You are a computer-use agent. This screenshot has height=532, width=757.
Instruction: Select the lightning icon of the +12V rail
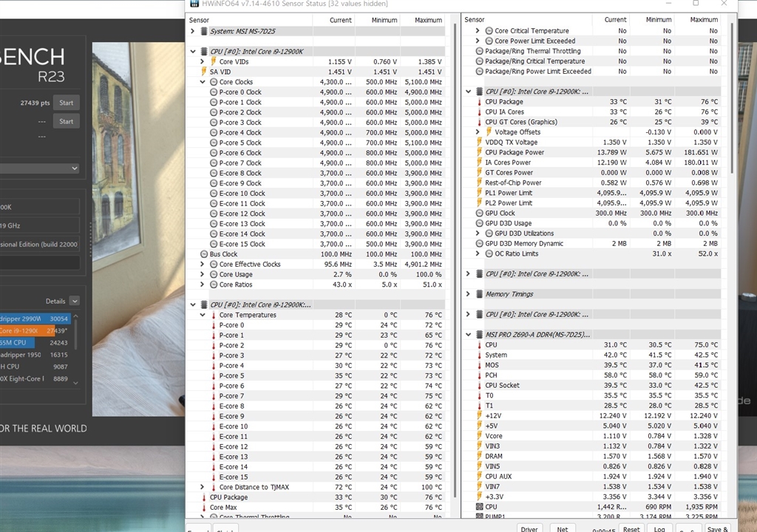[479, 415]
